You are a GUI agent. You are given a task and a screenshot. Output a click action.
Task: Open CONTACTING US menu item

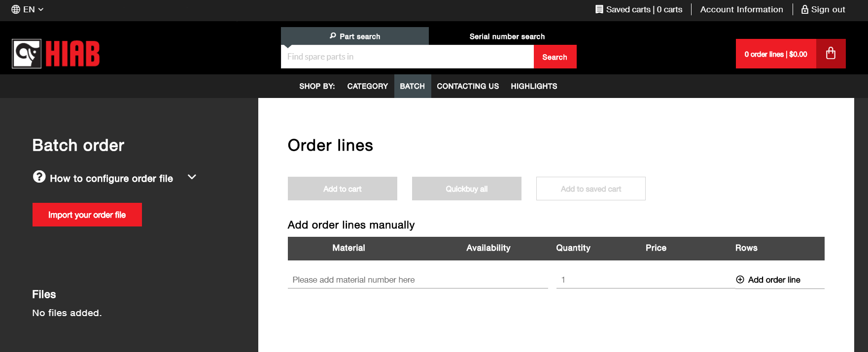coord(468,86)
